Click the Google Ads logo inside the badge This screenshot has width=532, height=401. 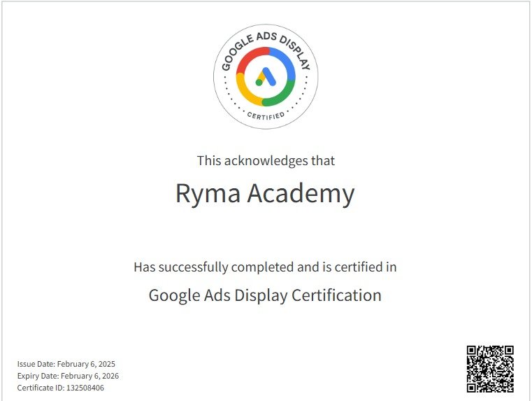click(266, 76)
